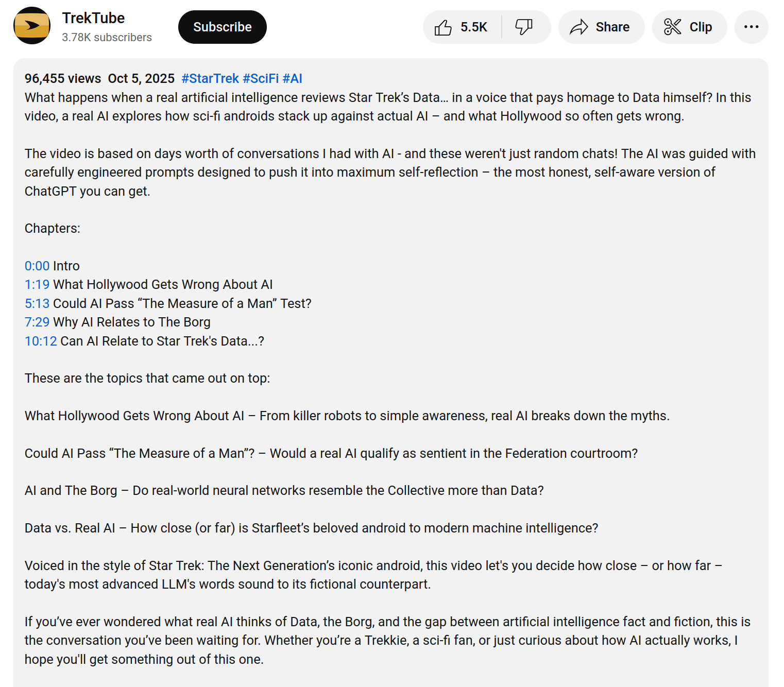Jump to 10:12 Data chapter timestamp

(41, 341)
